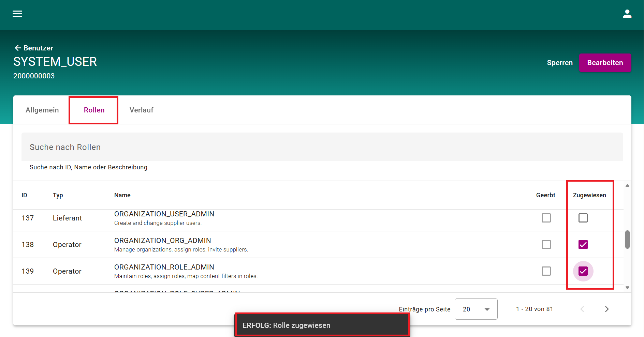This screenshot has width=644, height=337.
Task: Go to previous page of roles
Action: [582, 309]
